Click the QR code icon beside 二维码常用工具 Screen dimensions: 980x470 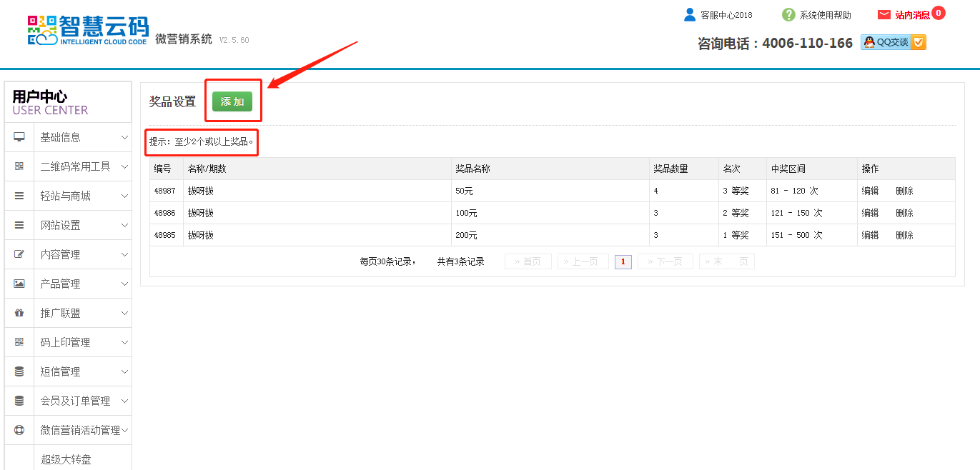click(19, 166)
